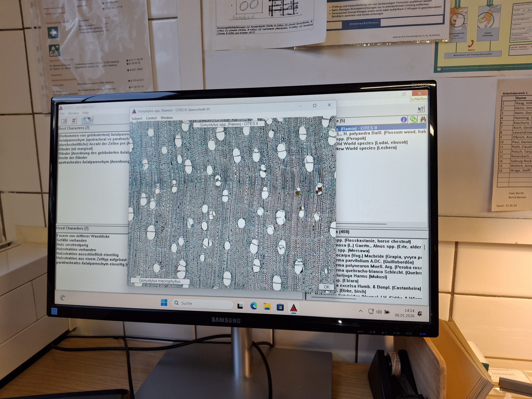Screen dimensions: 532x399
Task: Open the Help menu of INTKEY
Action: [x=85, y=113]
